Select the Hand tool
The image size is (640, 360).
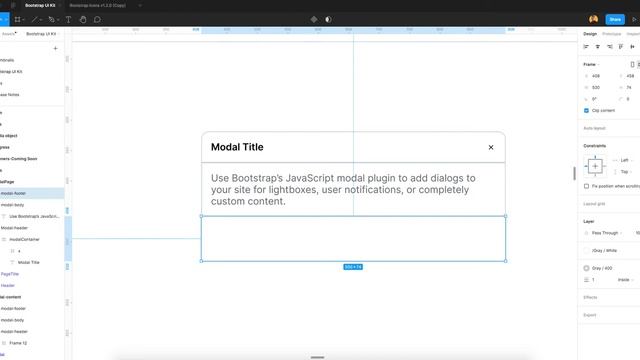point(83,19)
